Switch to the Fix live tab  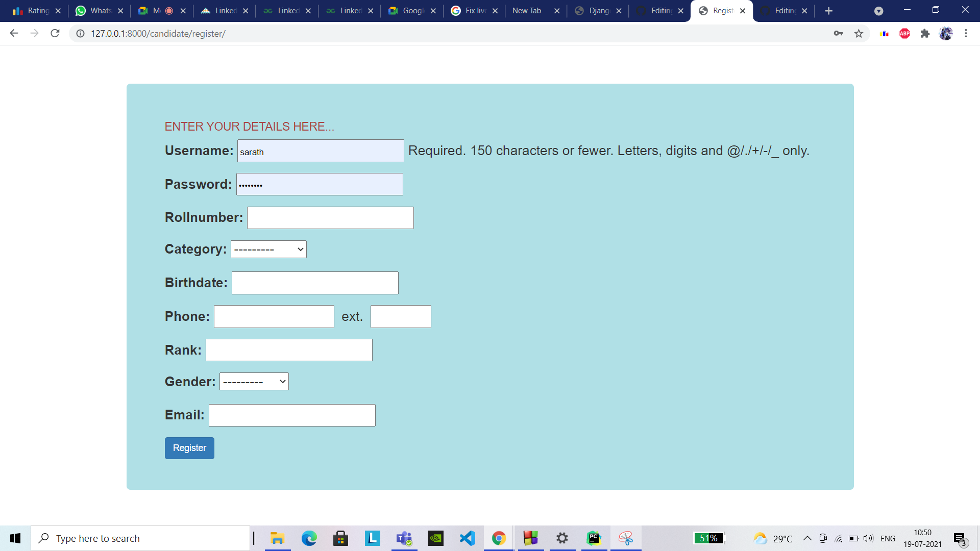pyautogui.click(x=470, y=11)
